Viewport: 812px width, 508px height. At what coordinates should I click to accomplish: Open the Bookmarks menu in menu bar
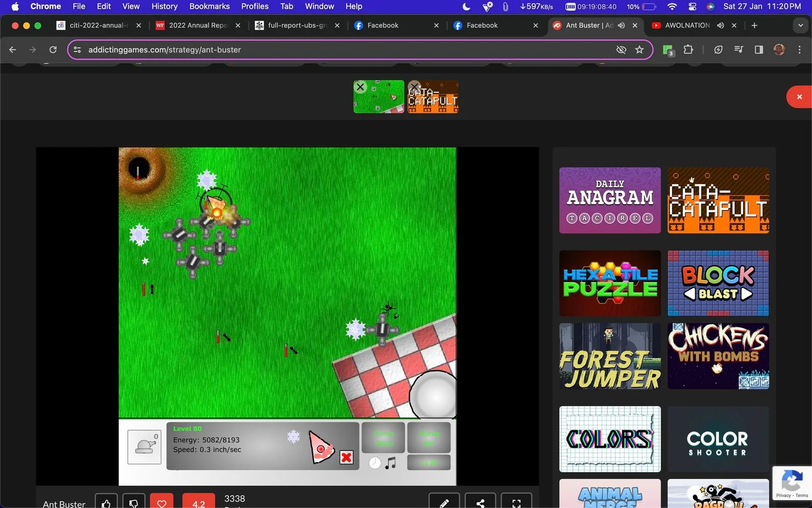tap(209, 6)
